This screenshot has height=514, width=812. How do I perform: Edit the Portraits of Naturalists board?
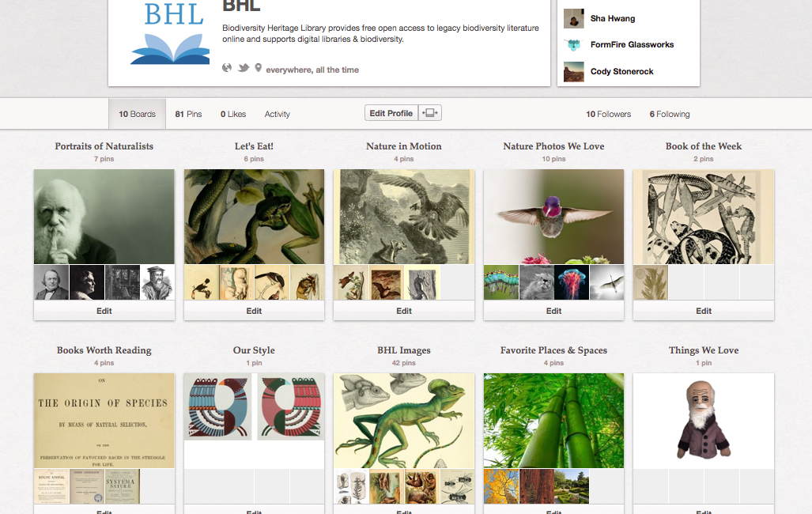point(104,311)
